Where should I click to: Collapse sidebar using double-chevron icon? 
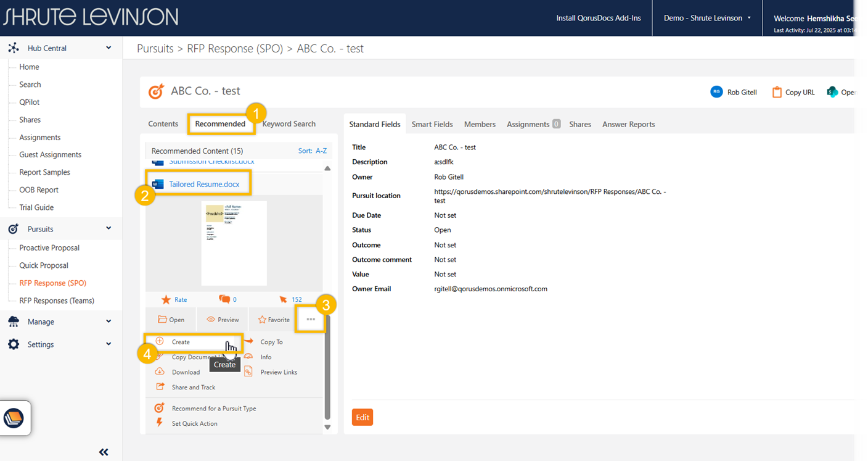(x=104, y=452)
